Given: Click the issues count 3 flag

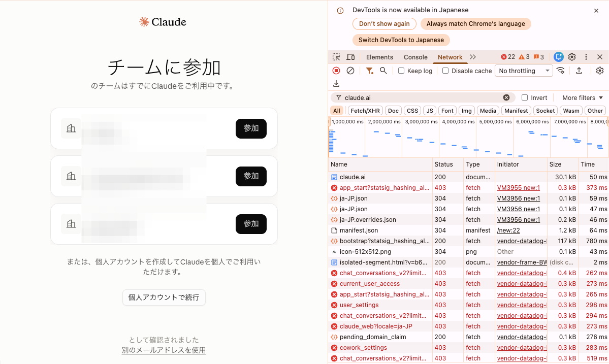Looking at the screenshot, I should click(539, 57).
